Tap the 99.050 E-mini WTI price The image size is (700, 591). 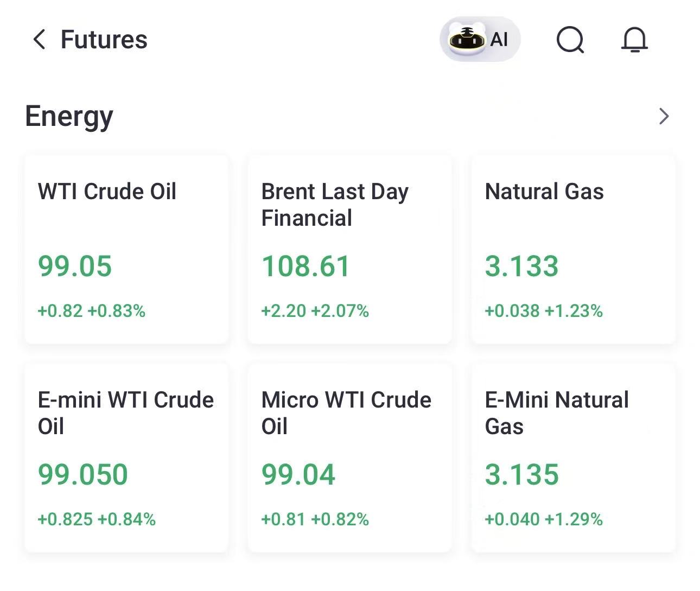(83, 474)
